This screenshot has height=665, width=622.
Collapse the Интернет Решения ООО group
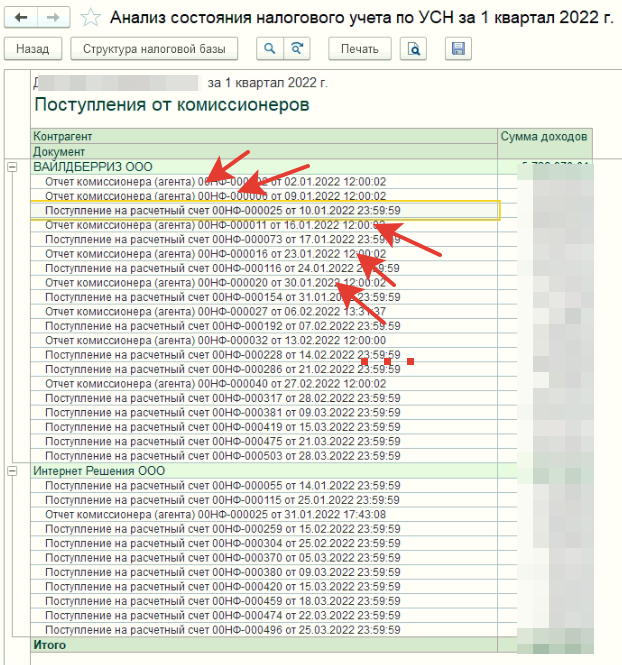13,470
